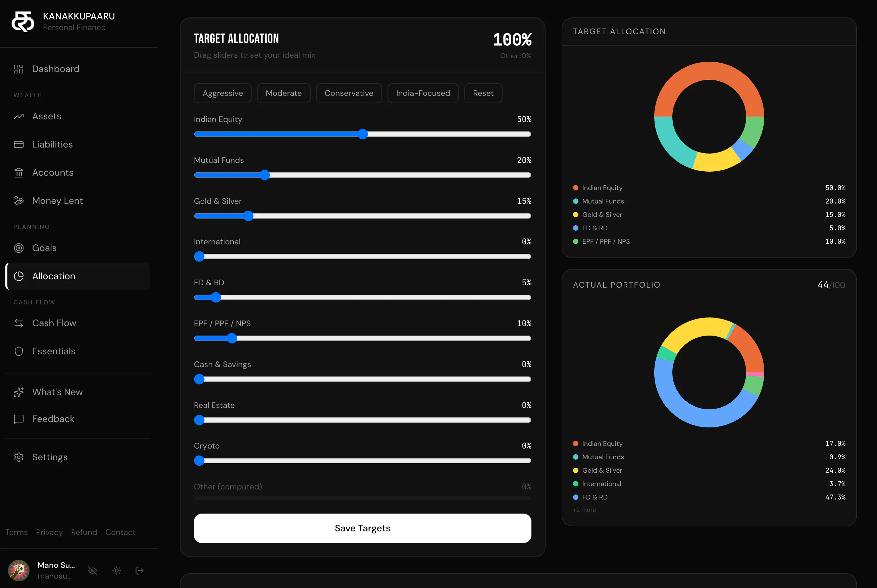Open the Refund link
This screenshot has height=588, width=877.
(x=84, y=532)
